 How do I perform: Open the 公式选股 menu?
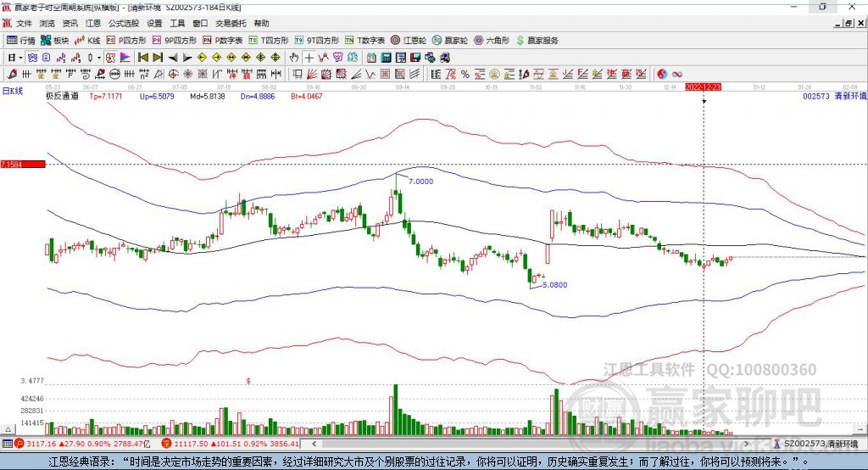[x=123, y=24]
